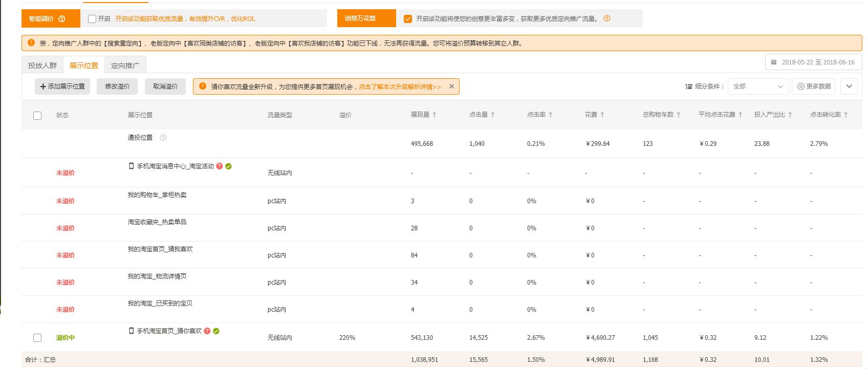Click 未溢价 status on 我的购物车_掌柜热卖 row
Viewport: 868px width, 369px height.
tap(66, 201)
